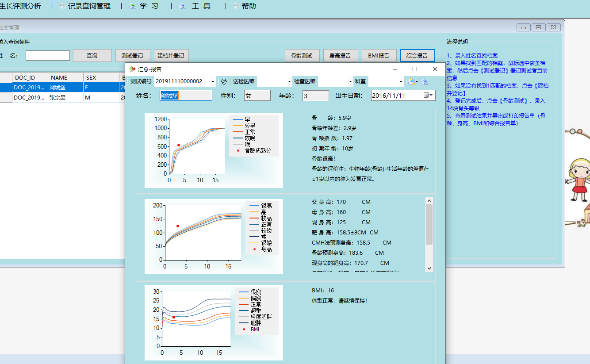The image size is (590, 364).
Task: Click the 年龄 field showing 3
Action: 316,96
